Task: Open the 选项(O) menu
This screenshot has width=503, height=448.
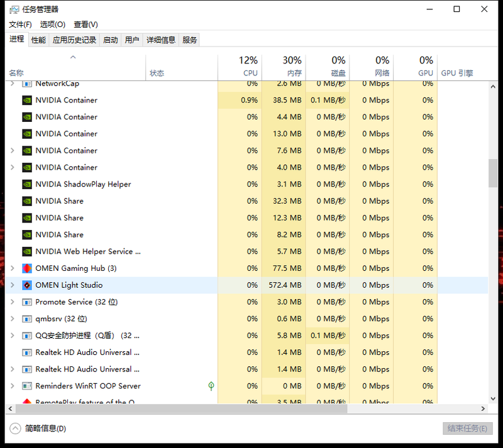Action: pos(53,25)
